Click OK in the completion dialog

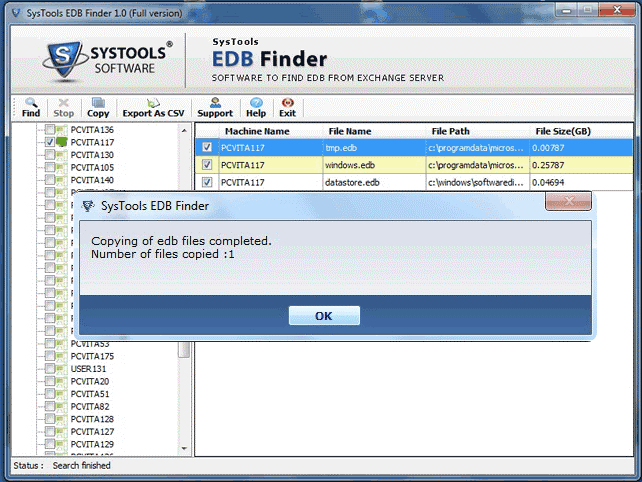tap(323, 315)
